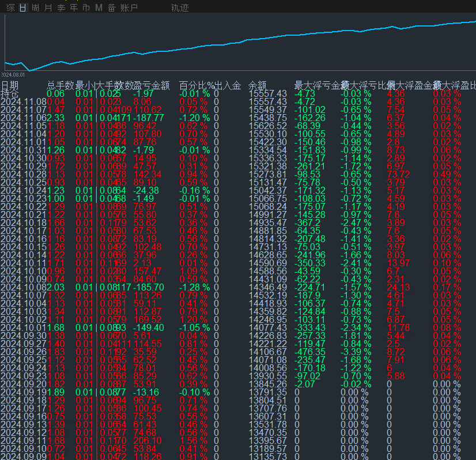
Task: Toggle the highlighted 日 daily view
Action: pos(22,8)
